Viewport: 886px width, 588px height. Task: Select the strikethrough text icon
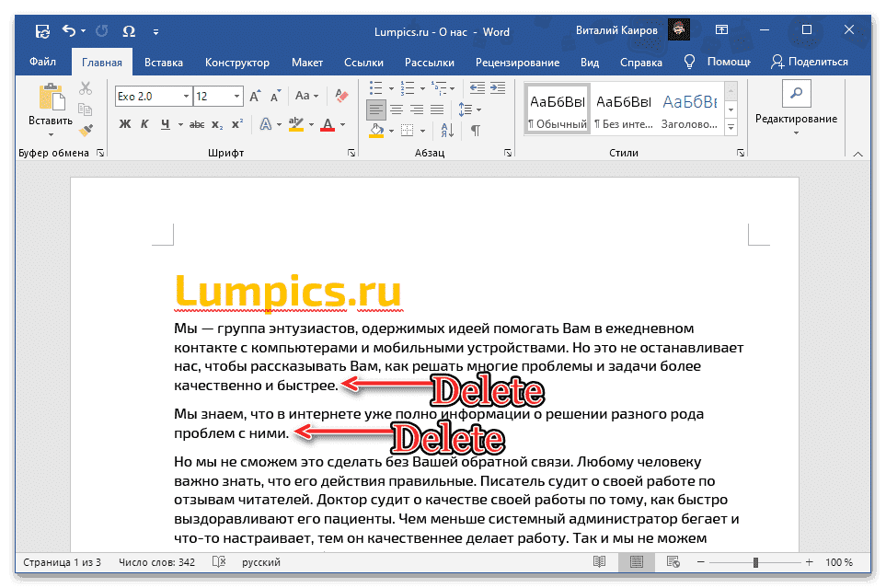[195, 122]
